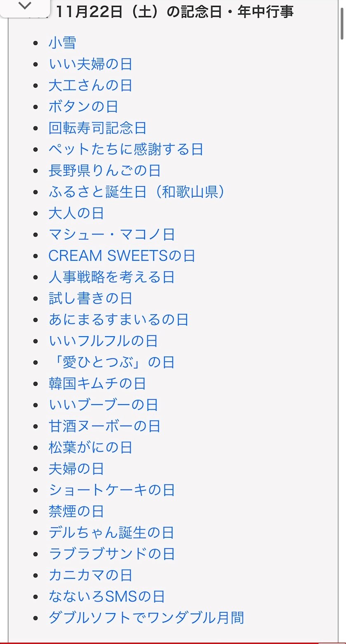Select the 大工さんの日 link
Image resolution: width=346 pixels, height=644 pixels.
[x=90, y=86]
